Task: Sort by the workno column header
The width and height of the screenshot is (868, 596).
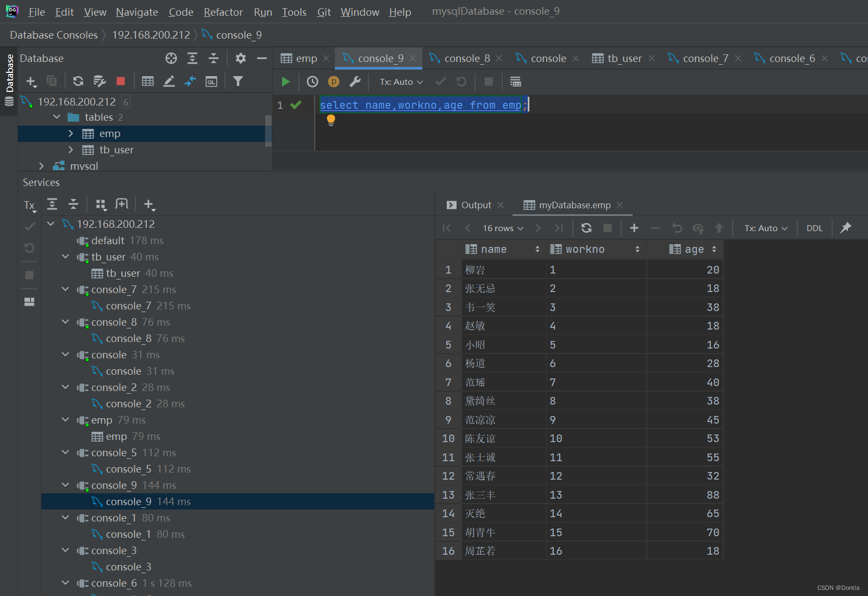Action: pyautogui.click(x=596, y=249)
